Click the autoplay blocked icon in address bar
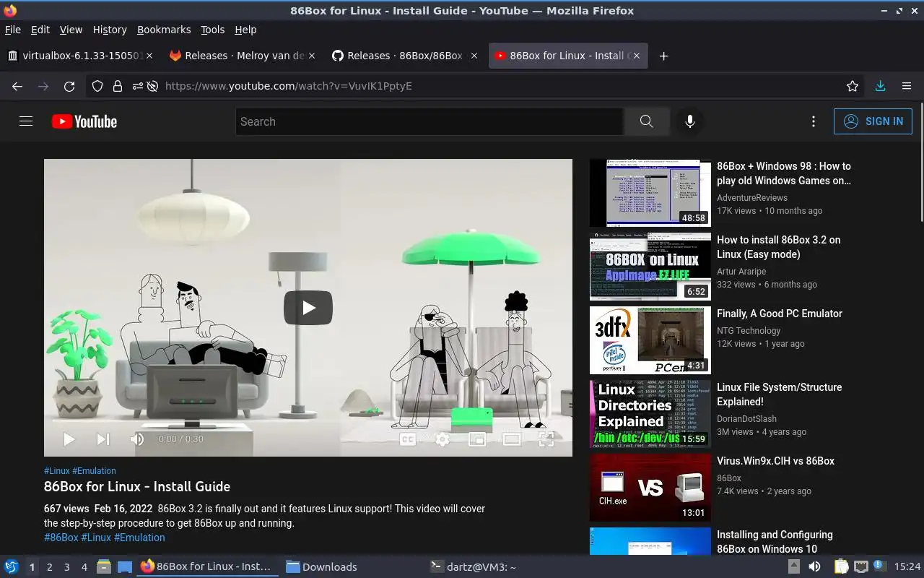The width and height of the screenshot is (924, 578). 152,86
